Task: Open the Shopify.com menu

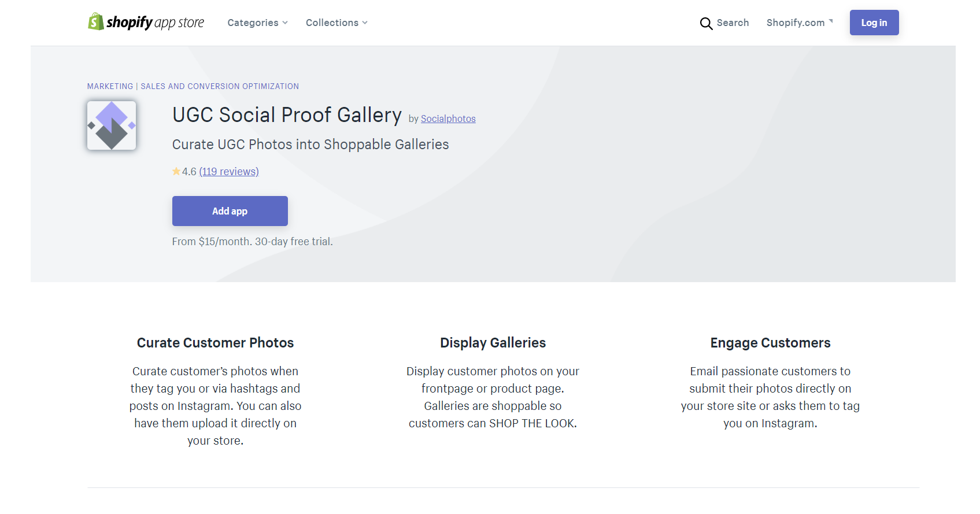Action: (800, 23)
